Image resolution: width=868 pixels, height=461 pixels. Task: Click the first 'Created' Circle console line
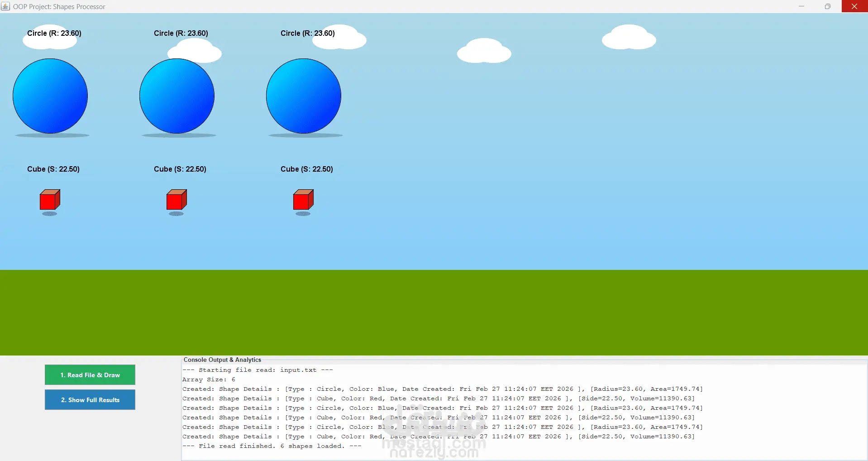pyautogui.click(x=443, y=389)
